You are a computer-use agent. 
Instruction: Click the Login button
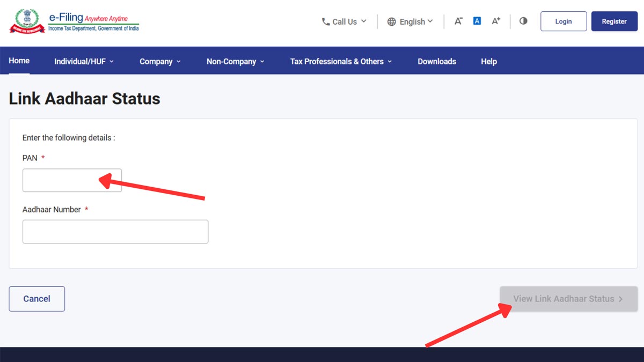563,21
